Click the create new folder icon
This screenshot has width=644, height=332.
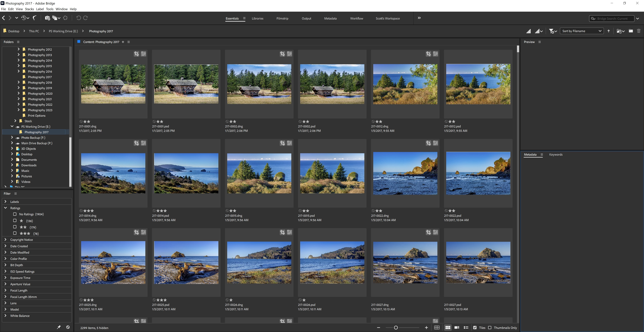pyautogui.click(x=631, y=31)
